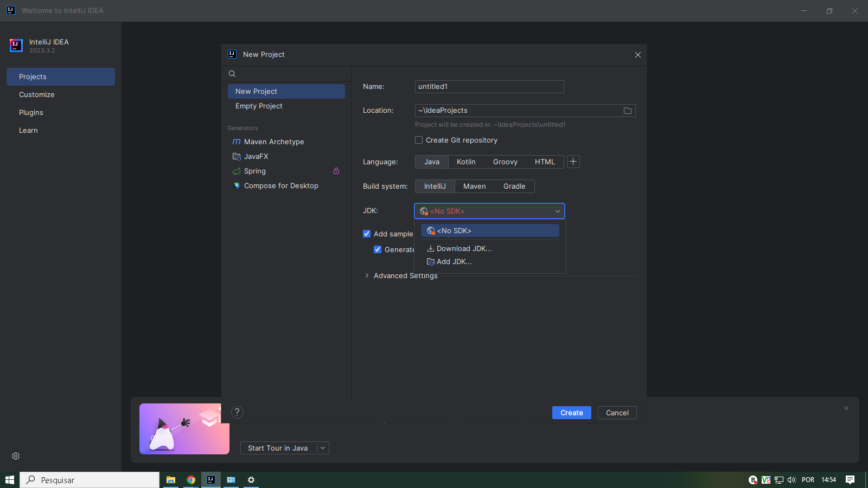The height and width of the screenshot is (488, 868).
Task: Add another language with the plus button
Action: pyautogui.click(x=573, y=162)
